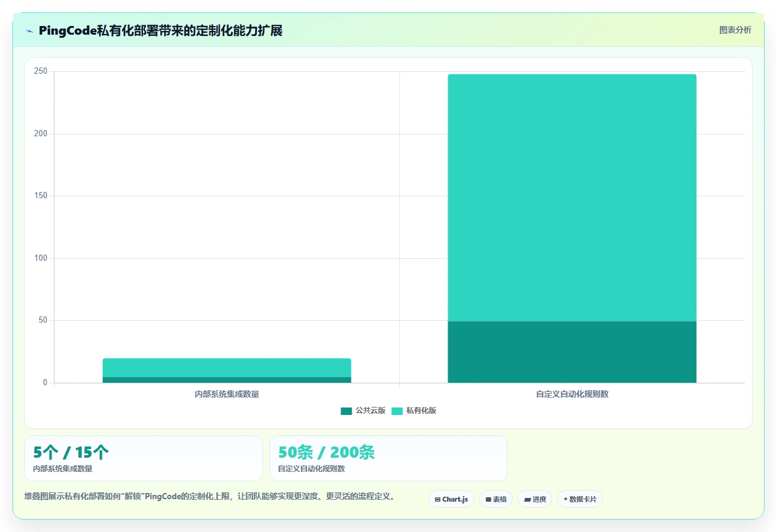Image resolution: width=777 pixels, height=532 pixels.
Task: Click the dark 公共云版 segment of 自定义自动化规则数 bar
Action: pyautogui.click(x=572, y=352)
